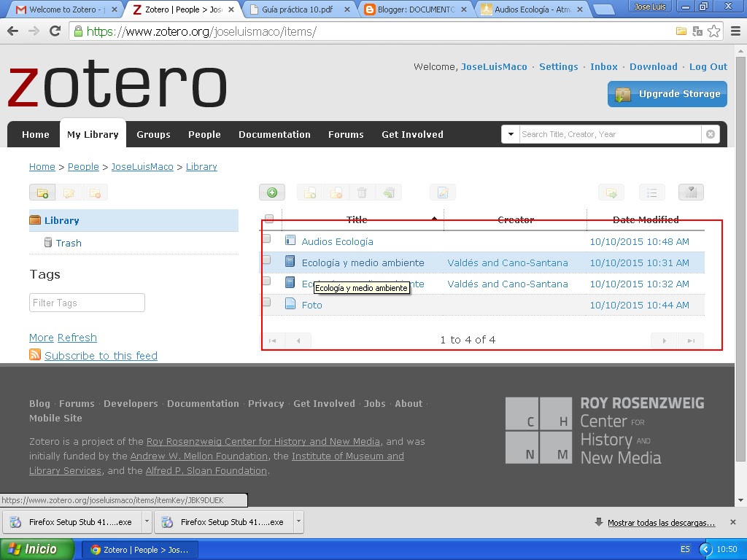This screenshot has width=747, height=560.
Task: Click the RSS feed icon next to Subscribe
Action: pos(34,355)
